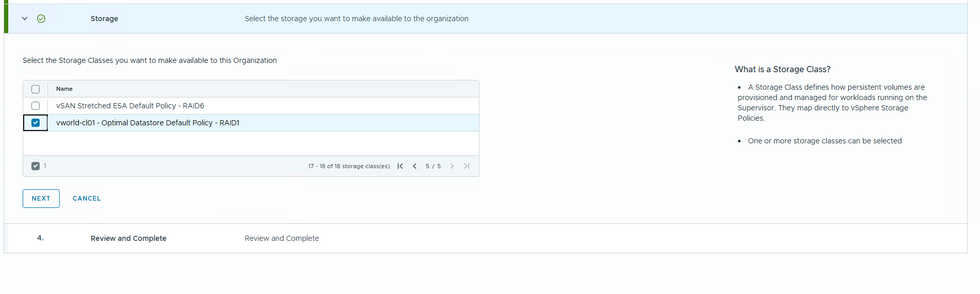
Task: Select the vSAN Stretched ESA Default Policy row
Action: pyautogui.click(x=130, y=106)
